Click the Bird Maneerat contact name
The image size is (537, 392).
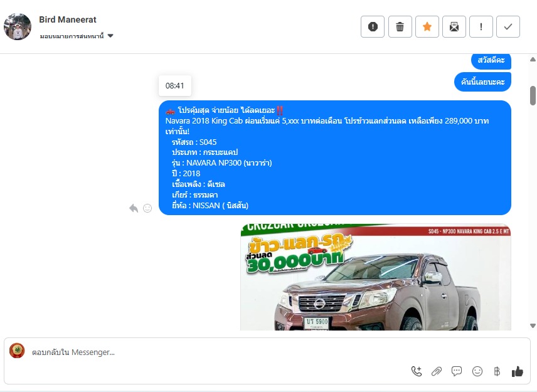point(68,19)
